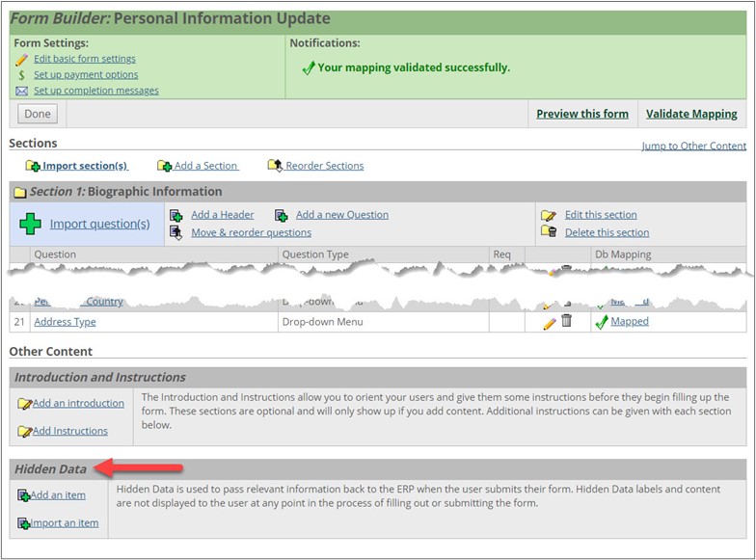
Task: Click the pencil edit icon for Address Type
Action: [549, 323]
